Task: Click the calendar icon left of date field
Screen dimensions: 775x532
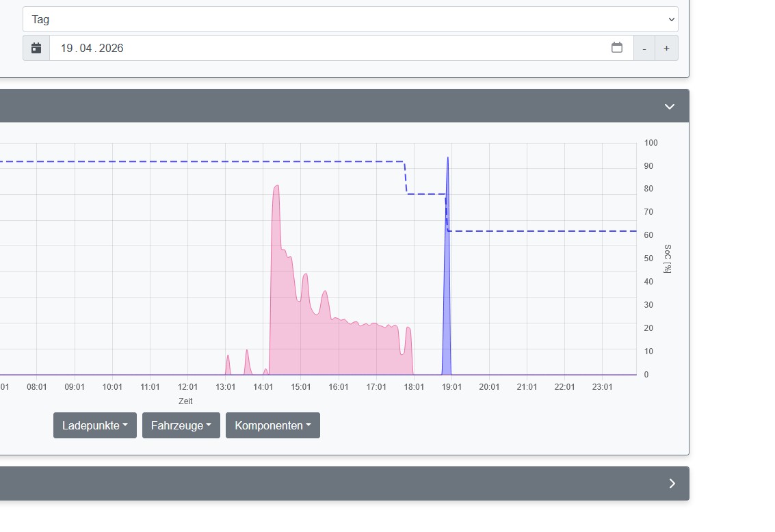Action: (x=36, y=49)
